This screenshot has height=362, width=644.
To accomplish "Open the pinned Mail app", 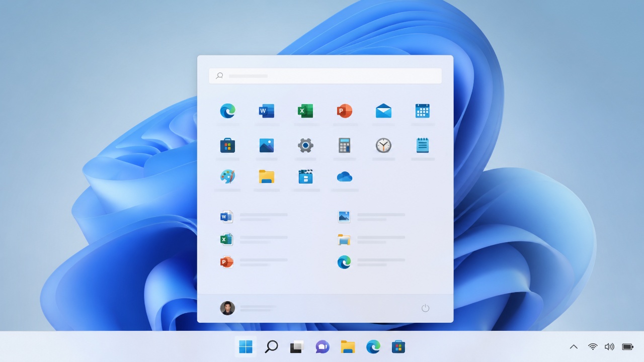I will tap(383, 111).
